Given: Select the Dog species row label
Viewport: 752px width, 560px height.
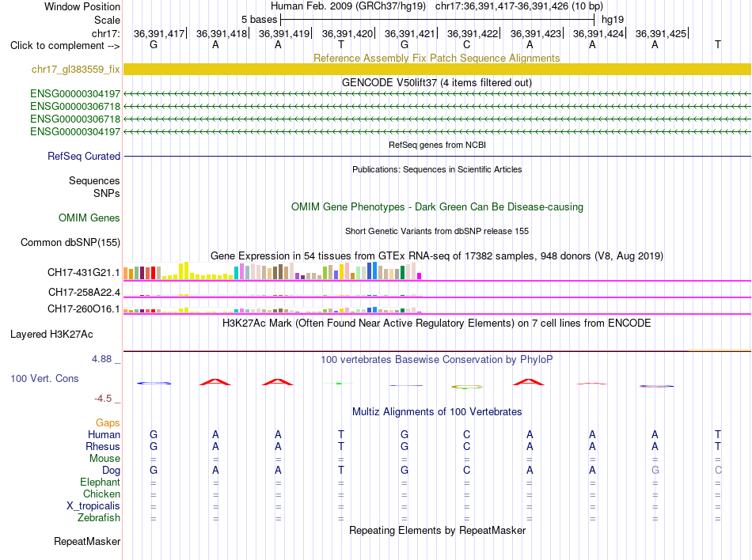Looking at the screenshot, I should click(111, 471).
